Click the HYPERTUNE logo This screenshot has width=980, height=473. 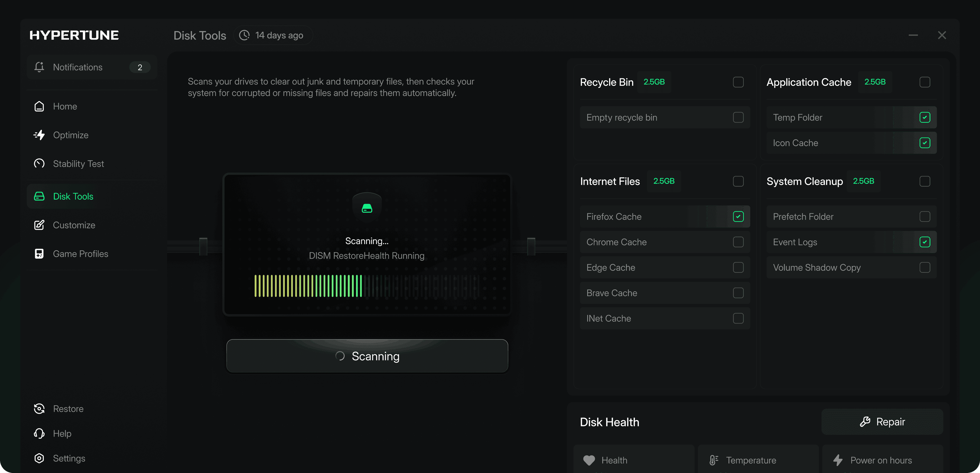(x=74, y=35)
